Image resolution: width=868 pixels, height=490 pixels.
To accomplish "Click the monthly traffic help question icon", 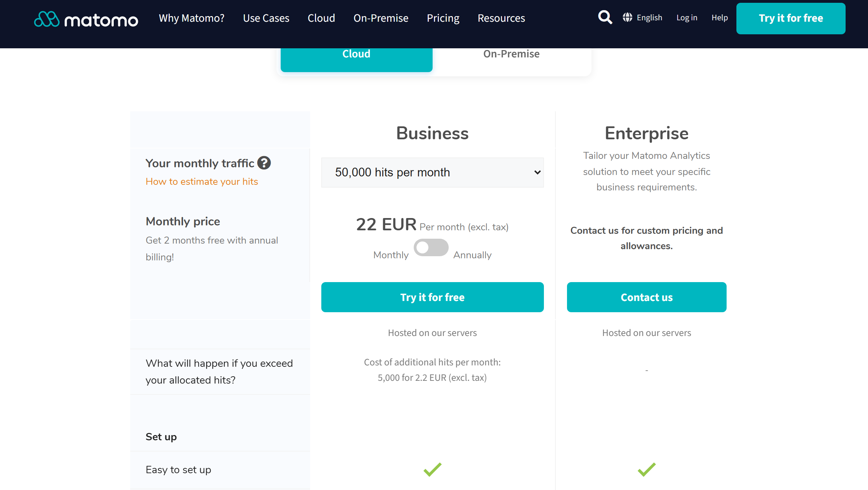I will (x=264, y=163).
